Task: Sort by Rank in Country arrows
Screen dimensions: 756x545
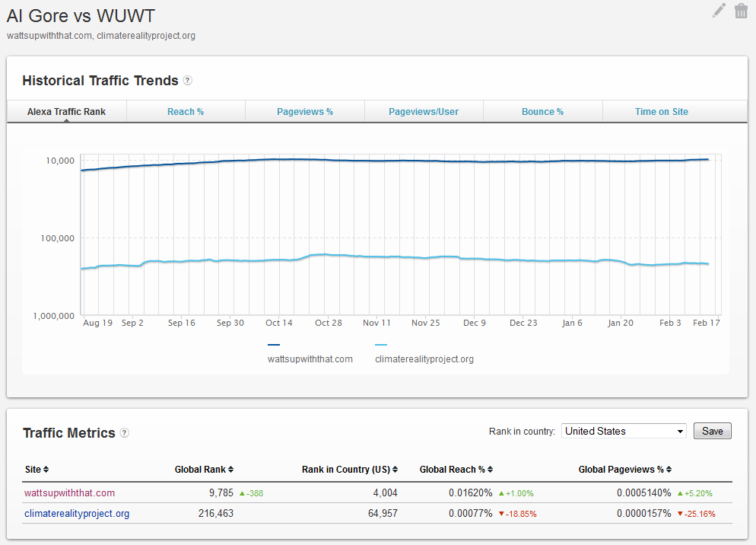Action: point(395,469)
